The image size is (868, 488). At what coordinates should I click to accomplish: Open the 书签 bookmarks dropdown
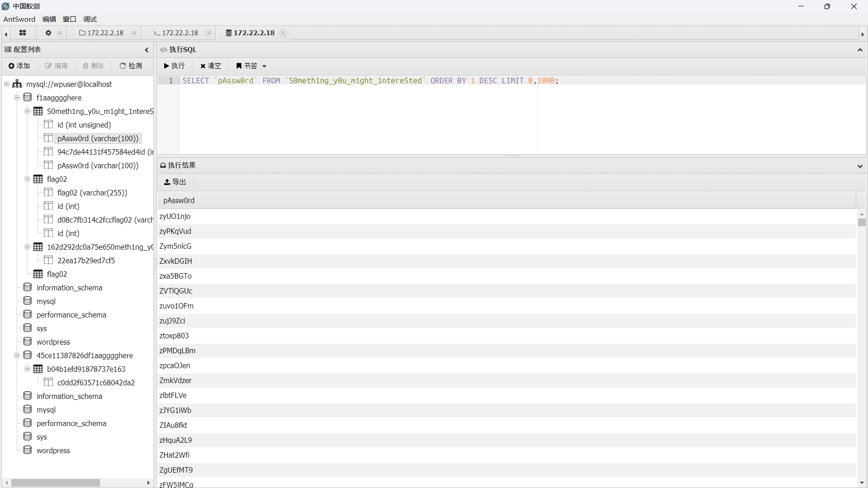coord(251,66)
